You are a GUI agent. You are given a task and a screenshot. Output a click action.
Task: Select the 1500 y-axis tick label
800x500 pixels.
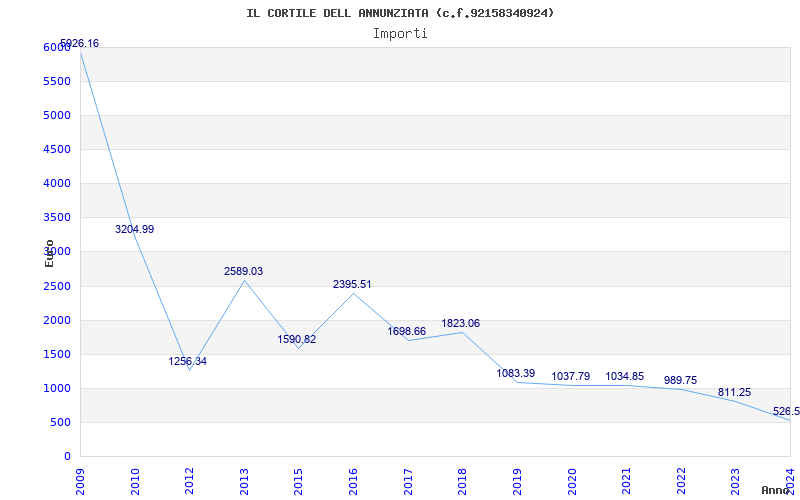pos(57,355)
